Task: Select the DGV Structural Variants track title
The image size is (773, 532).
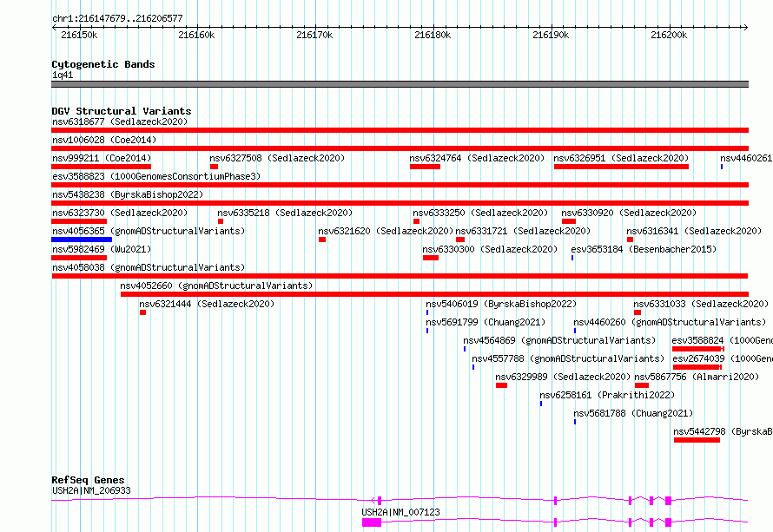Action: [x=122, y=111]
